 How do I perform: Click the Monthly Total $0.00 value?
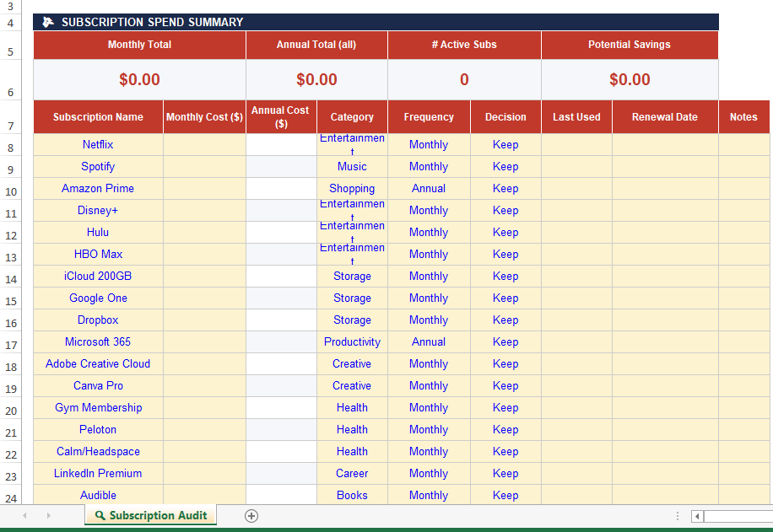coord(139,80)
